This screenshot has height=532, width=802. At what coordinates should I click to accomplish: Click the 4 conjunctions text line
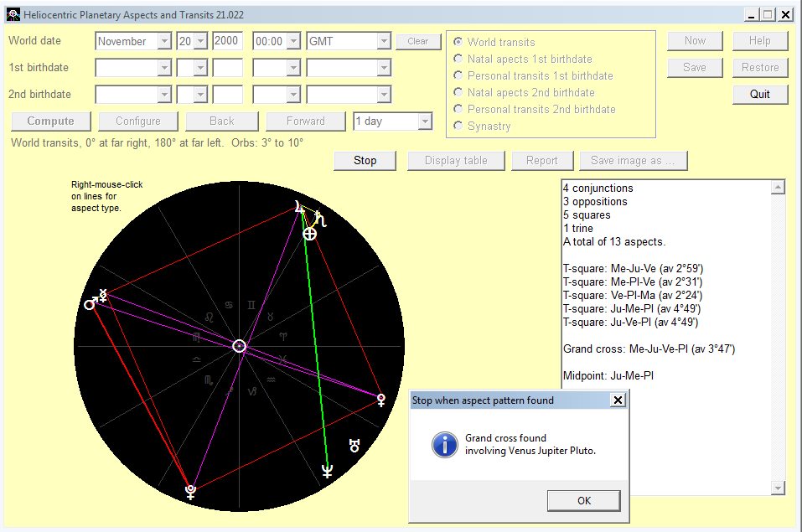pos(598,189)
